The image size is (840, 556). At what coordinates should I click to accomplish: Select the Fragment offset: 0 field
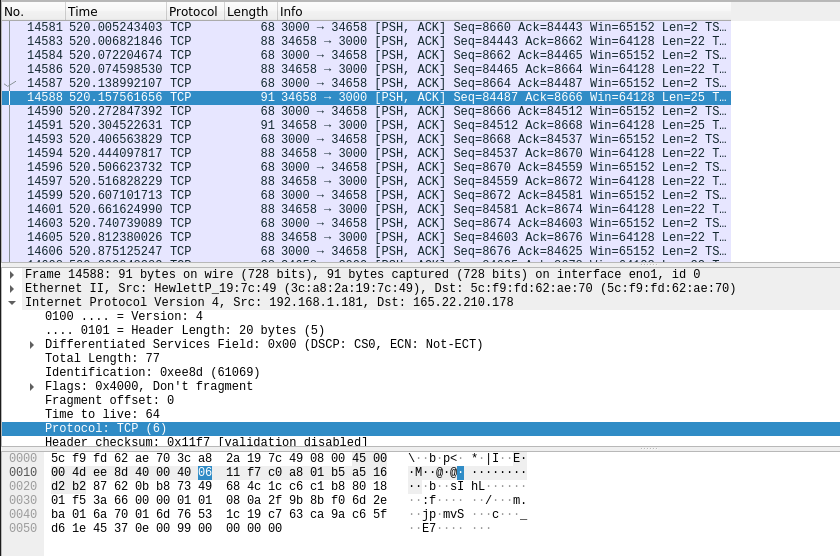pyautogui.click(x=109, y=400)
